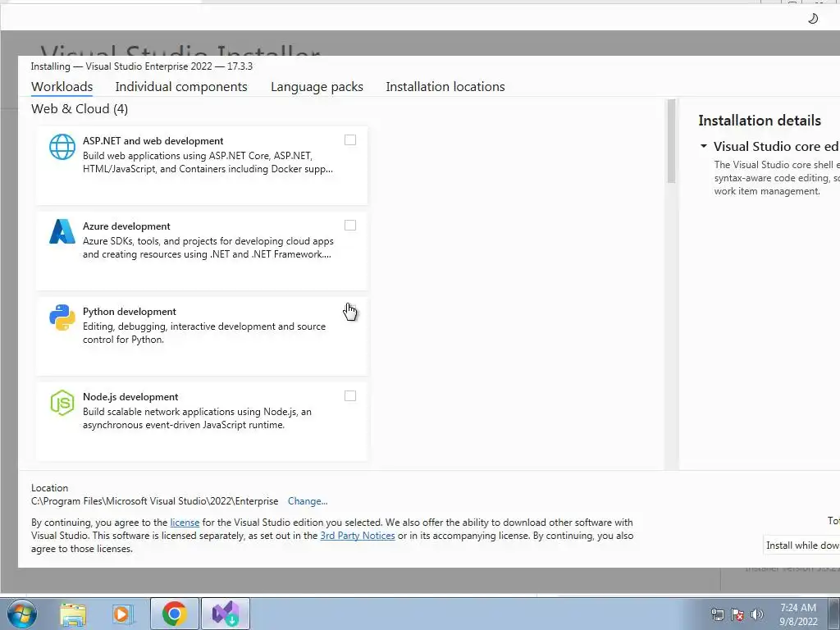Image resolution: width=840 pixels, height=630 pixels.
Task: Click the network tray icon
Action: (x=717, y=614)
